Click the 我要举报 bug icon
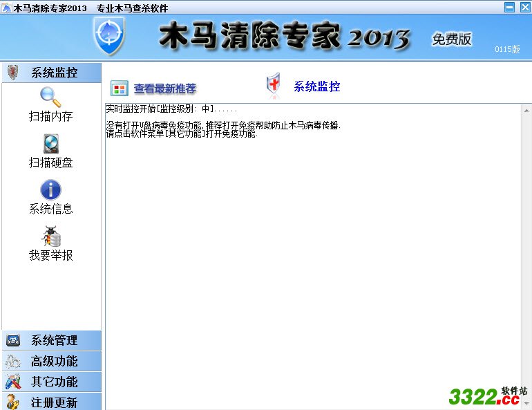This screenshot has height=410, width=532. 51,236
